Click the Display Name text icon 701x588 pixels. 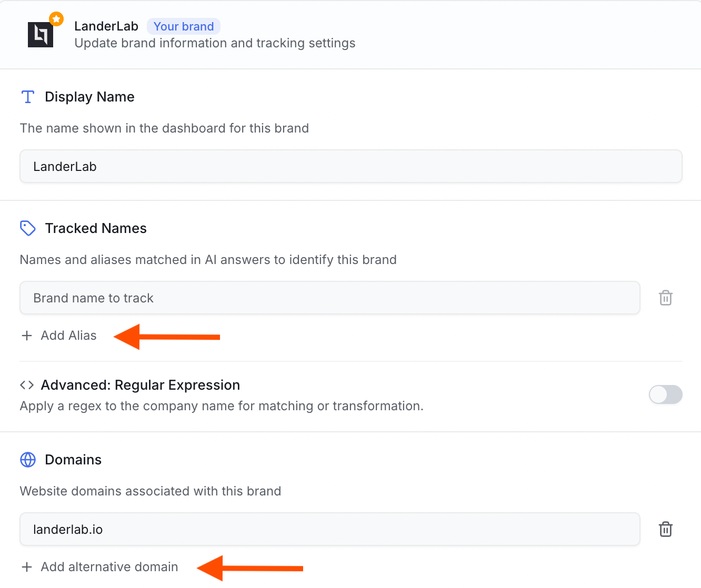[x=28, y=97]
